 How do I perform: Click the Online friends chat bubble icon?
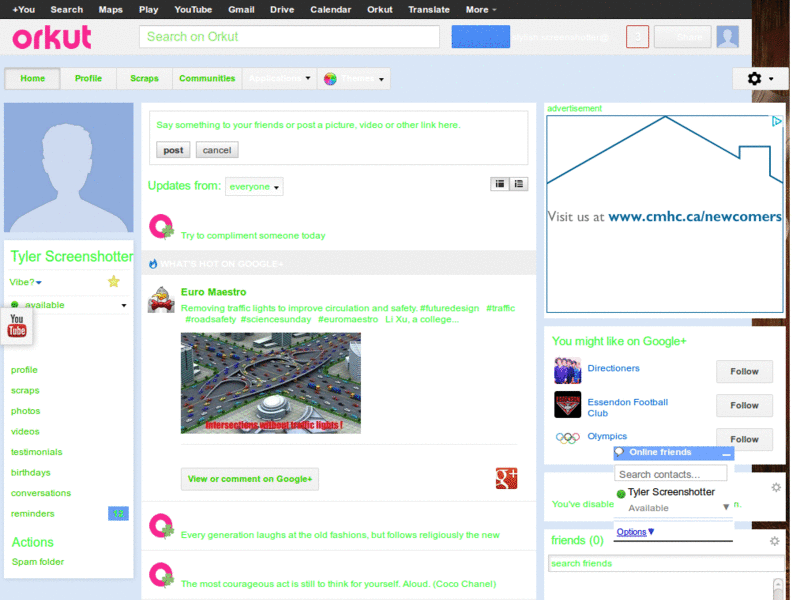[619, 452]
